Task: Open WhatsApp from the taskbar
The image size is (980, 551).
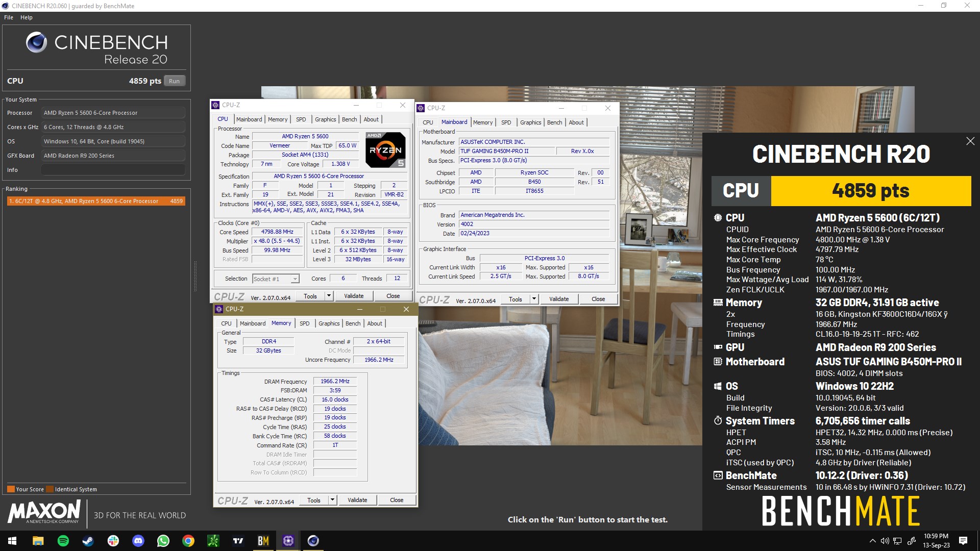Action: pos(163,541)
